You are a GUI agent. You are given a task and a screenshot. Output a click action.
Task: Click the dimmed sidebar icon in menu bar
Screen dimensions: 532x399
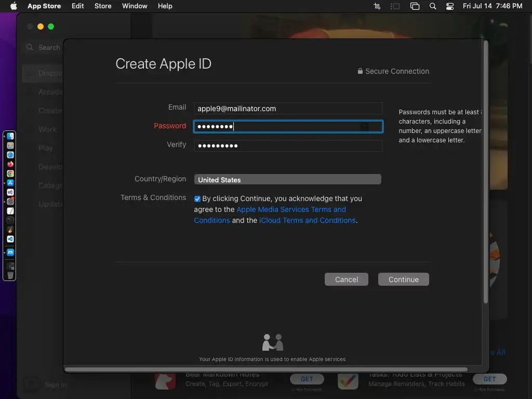tap(395, 6)
